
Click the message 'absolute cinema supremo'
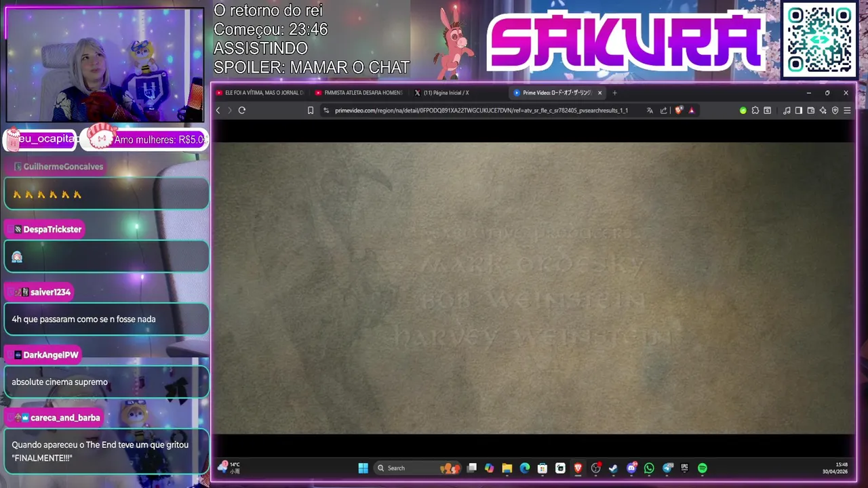point(60,382)
